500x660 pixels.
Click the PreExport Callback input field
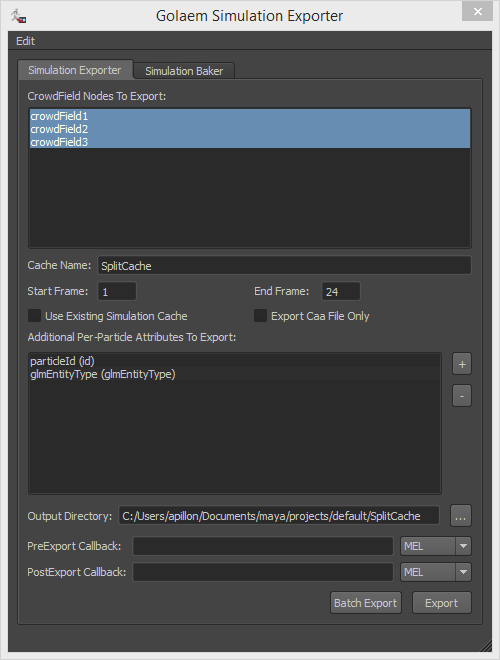click(x=263, y=546)
